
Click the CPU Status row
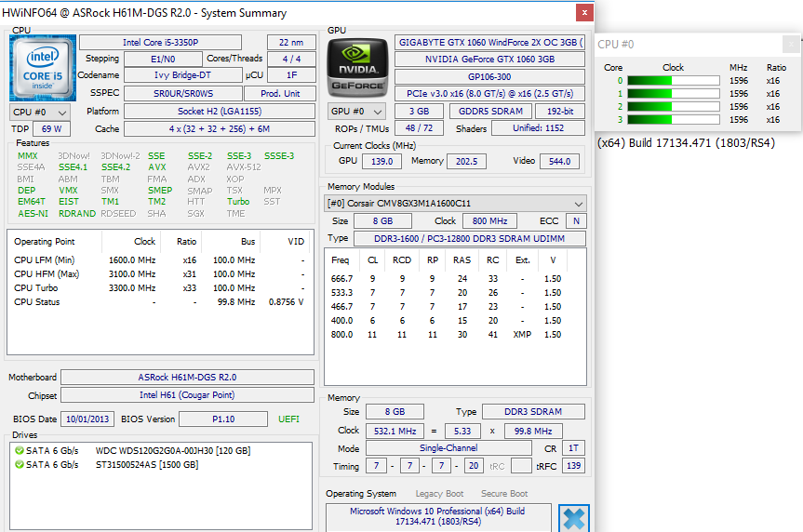[x=160, y=302]
